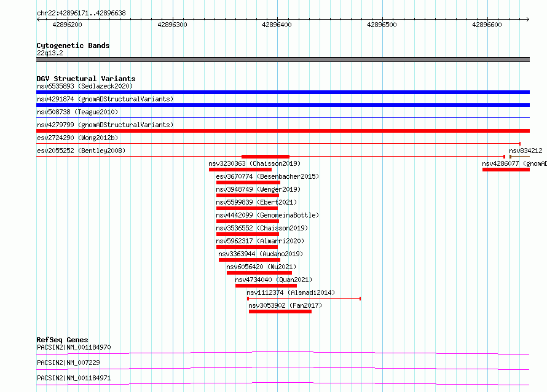Click ruler position 42896200

click(67, 25)
